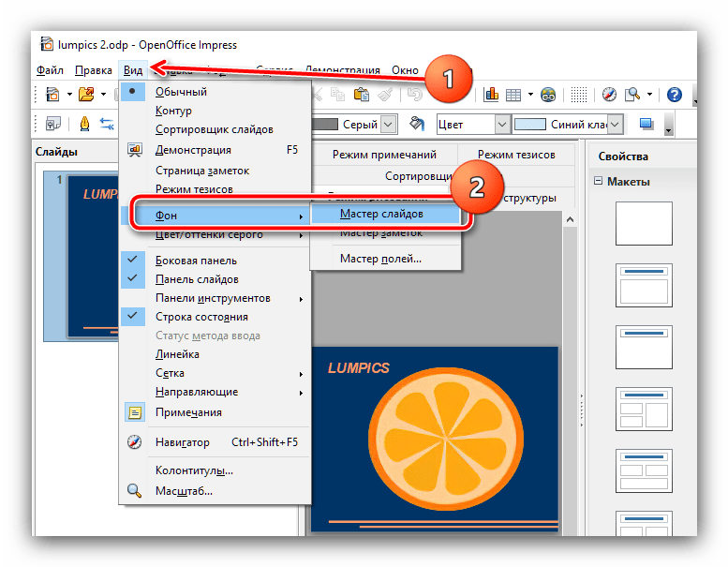This screenshot has height=567, width=728.
Task: Open the zoom icon dropdown arrow
Action: point(649,95)
